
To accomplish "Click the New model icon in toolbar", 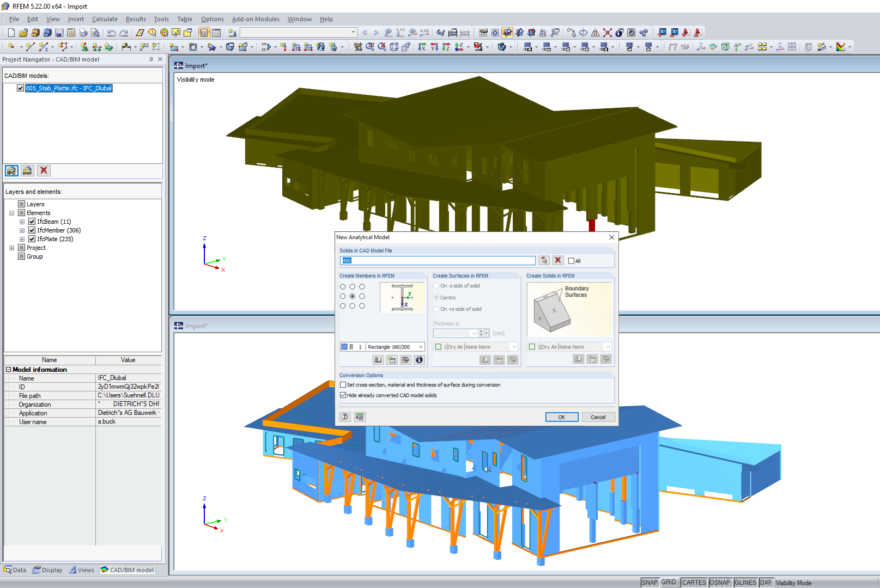I will pyautogui.click(x=11, y=33).
